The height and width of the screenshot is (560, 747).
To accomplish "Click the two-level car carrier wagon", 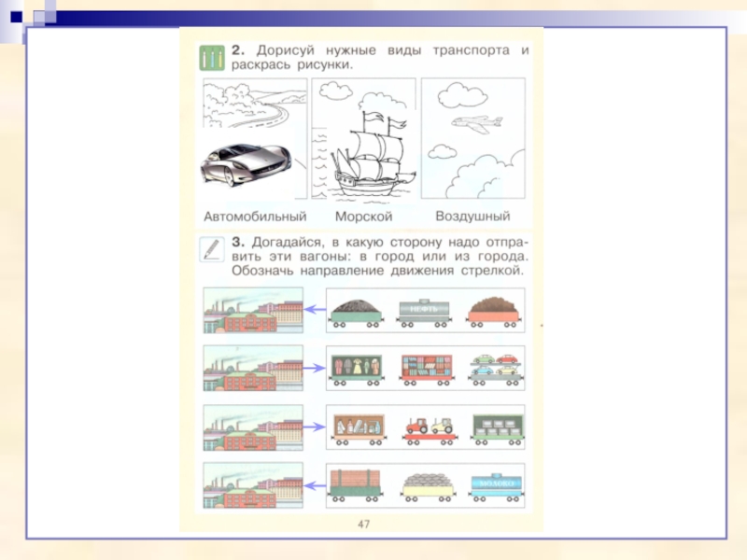I will click(x=496, y=369).
